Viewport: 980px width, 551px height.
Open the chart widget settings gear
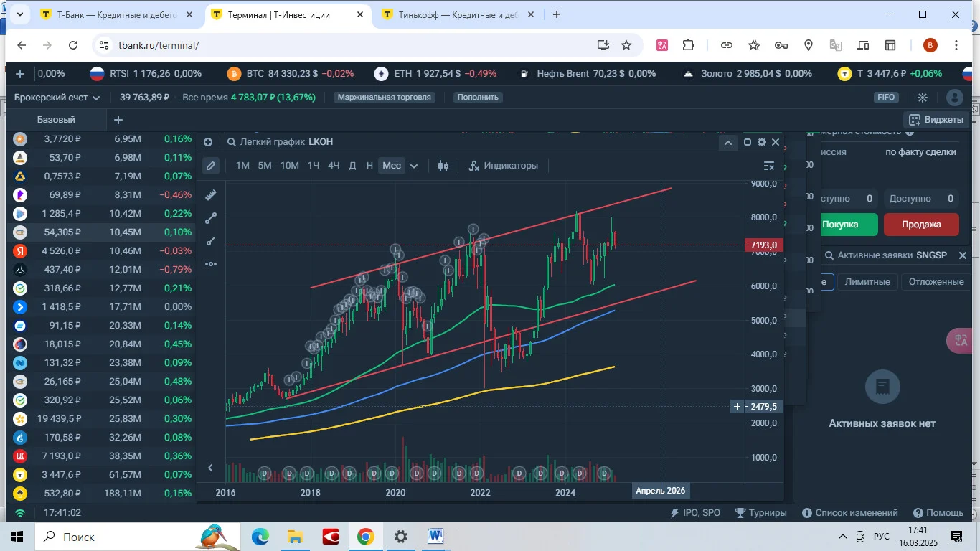(762, 142)
